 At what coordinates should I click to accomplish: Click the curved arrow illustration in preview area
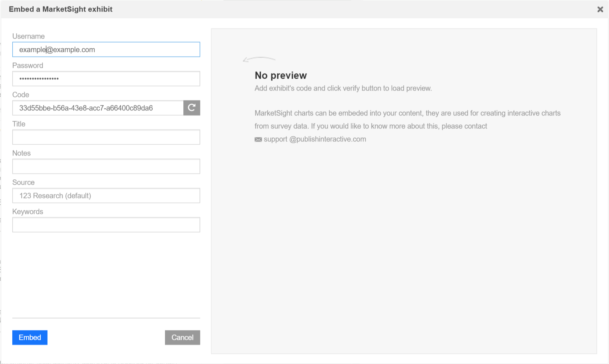point(258,60)
